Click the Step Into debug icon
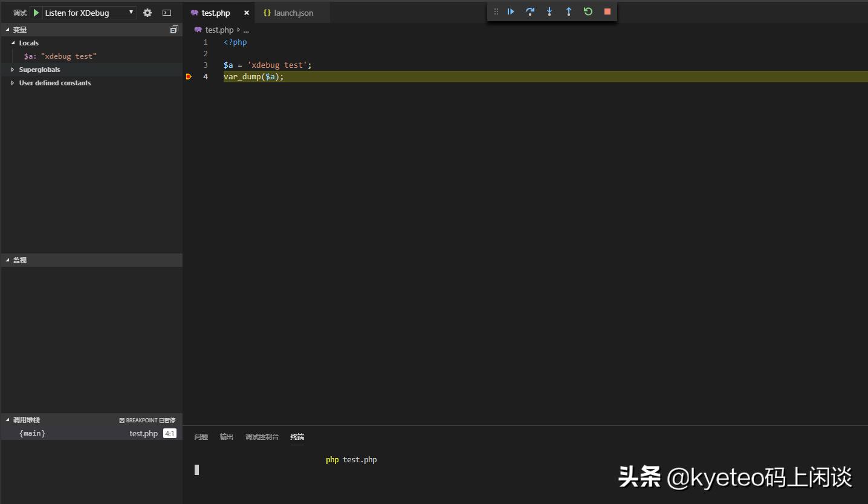Viewport: 868px width, 504px height. click(549, 11)
